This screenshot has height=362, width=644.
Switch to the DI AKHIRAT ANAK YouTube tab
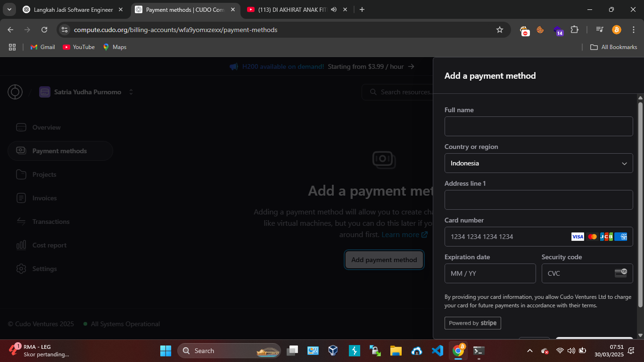coord(292,9)
